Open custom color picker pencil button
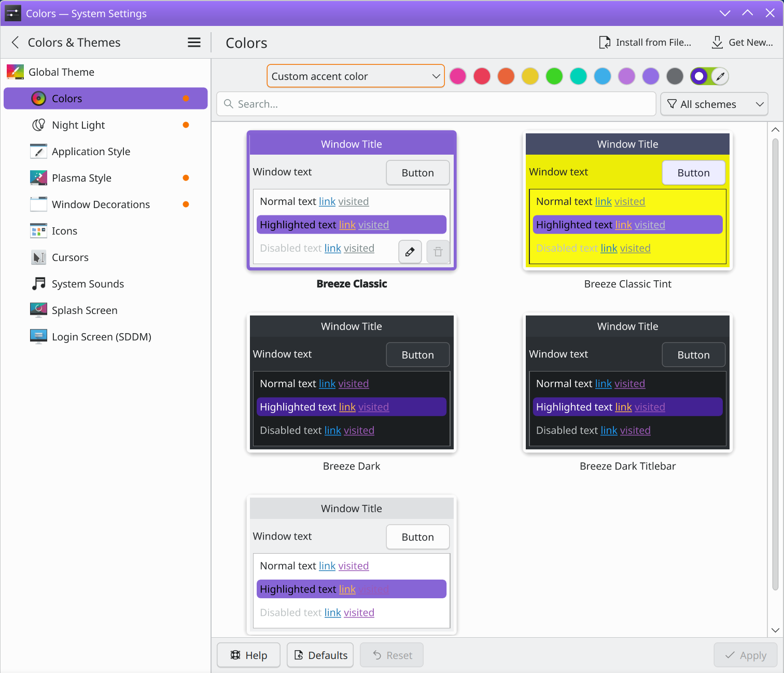784x673 pixels. (720, 76)
